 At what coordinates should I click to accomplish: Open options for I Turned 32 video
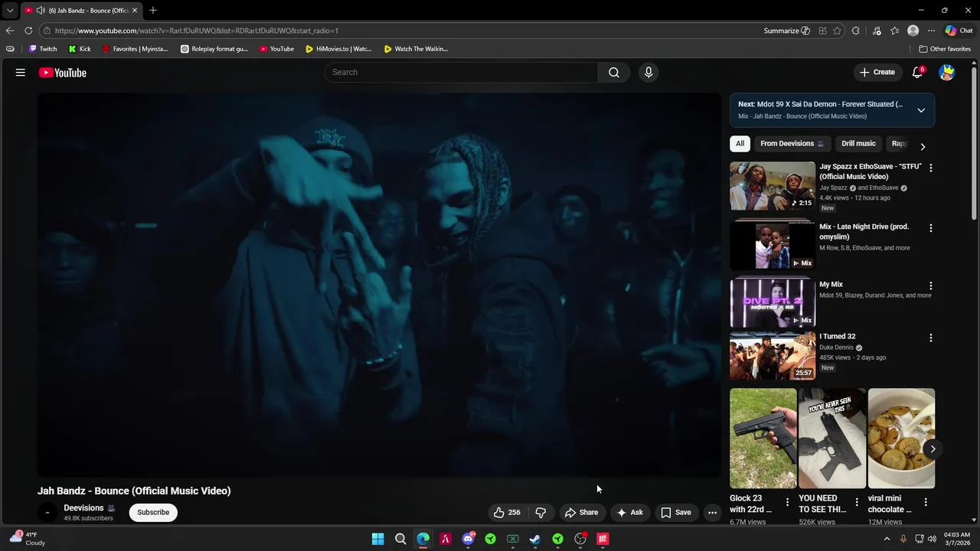click(931, 337)
